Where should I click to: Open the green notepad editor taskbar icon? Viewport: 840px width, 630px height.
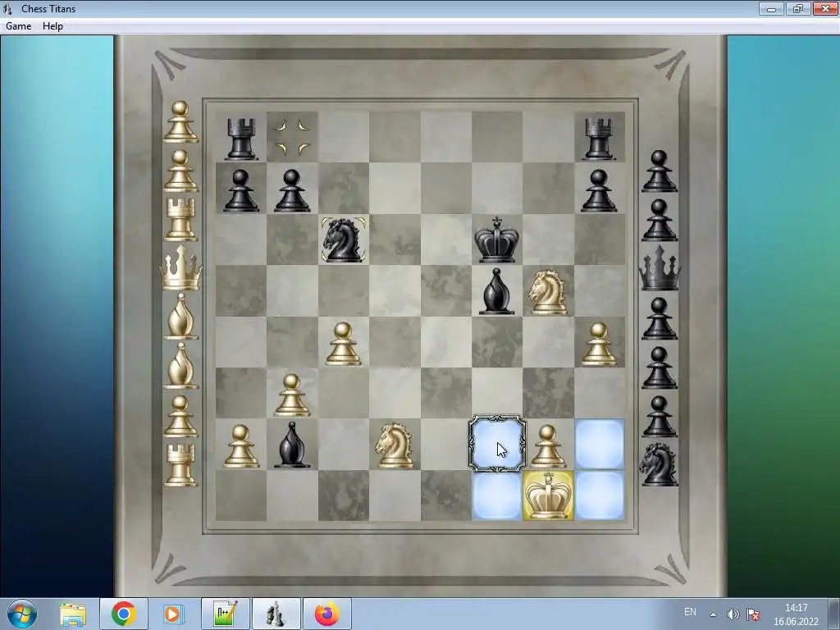(225, 614)
